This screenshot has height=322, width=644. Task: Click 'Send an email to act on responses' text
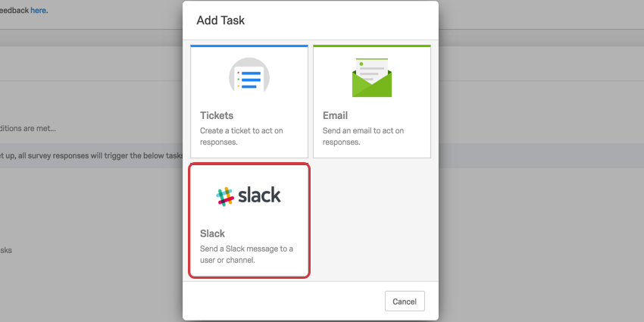tap(363, 136)
